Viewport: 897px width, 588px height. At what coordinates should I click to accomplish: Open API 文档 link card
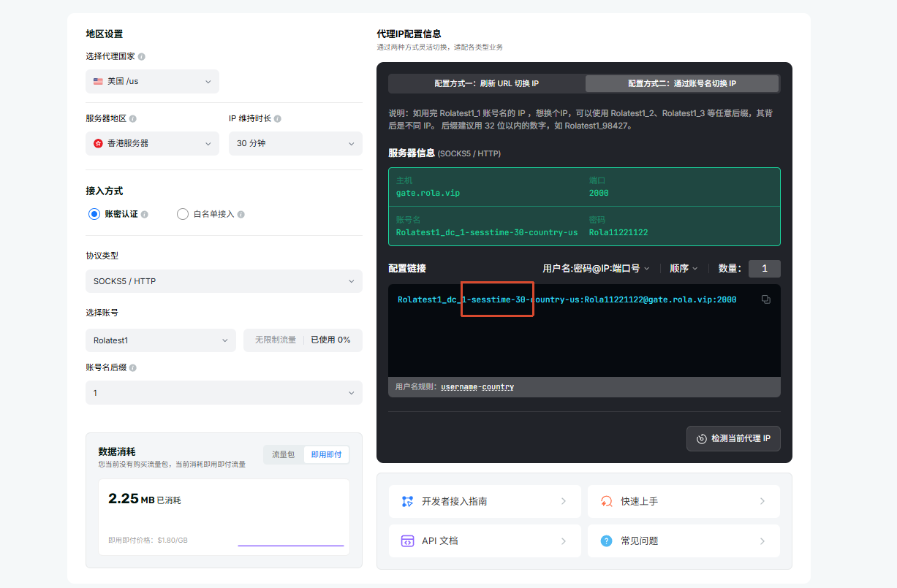(x=485, y=541)
